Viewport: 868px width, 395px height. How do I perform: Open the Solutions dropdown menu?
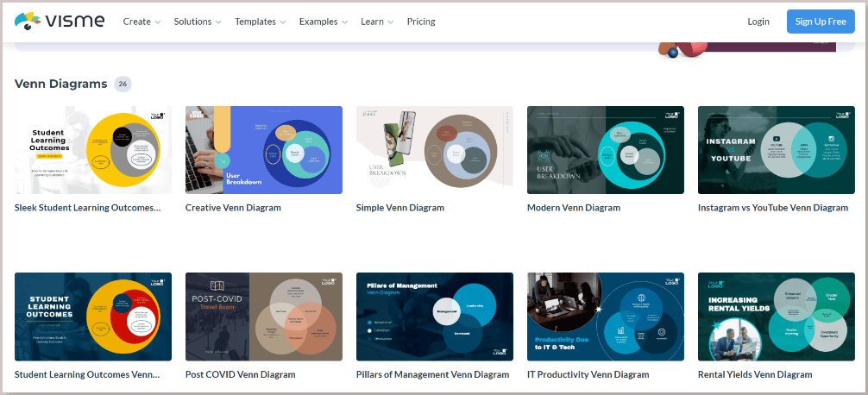tap(198, 22)
